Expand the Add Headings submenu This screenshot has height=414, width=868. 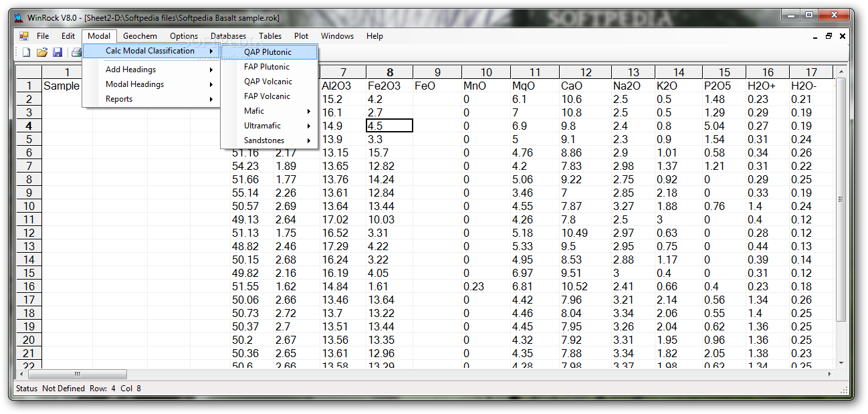point(151,70)
